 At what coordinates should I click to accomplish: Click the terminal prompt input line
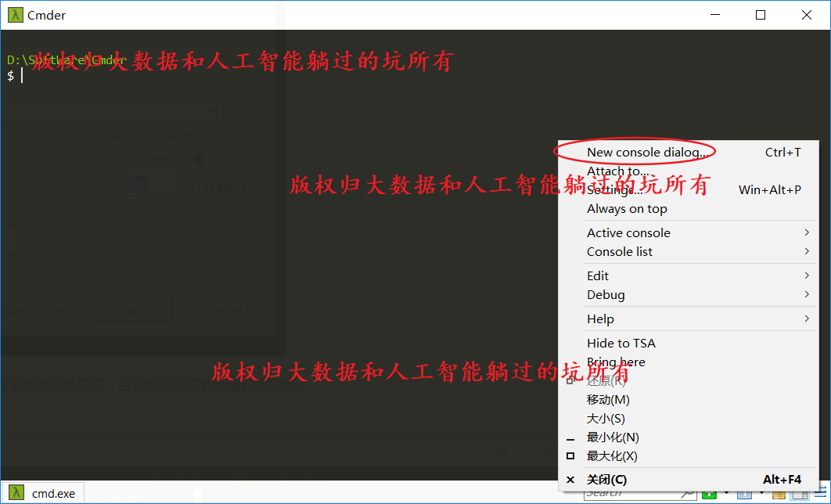click(16, 76)
